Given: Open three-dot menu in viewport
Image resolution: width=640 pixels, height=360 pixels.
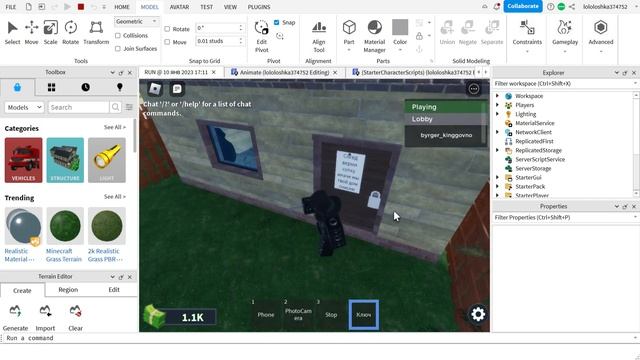Looking at the screenshot, I should pos(473,89).
